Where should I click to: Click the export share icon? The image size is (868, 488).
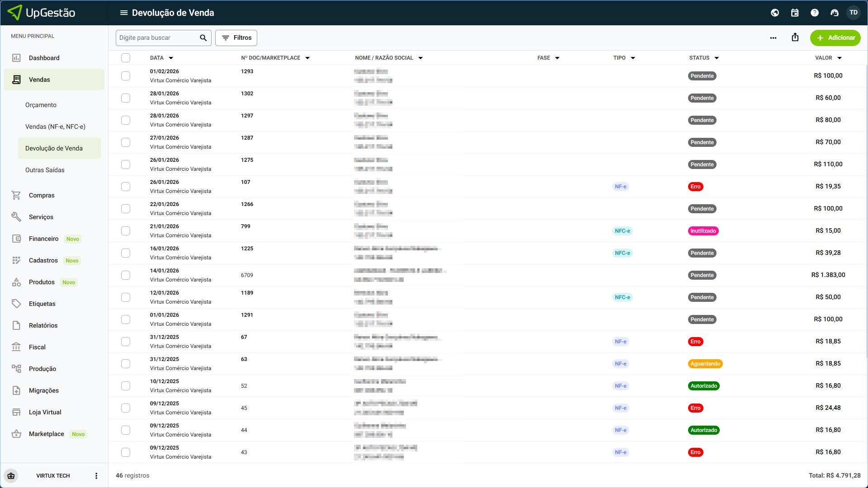point(795,38)
